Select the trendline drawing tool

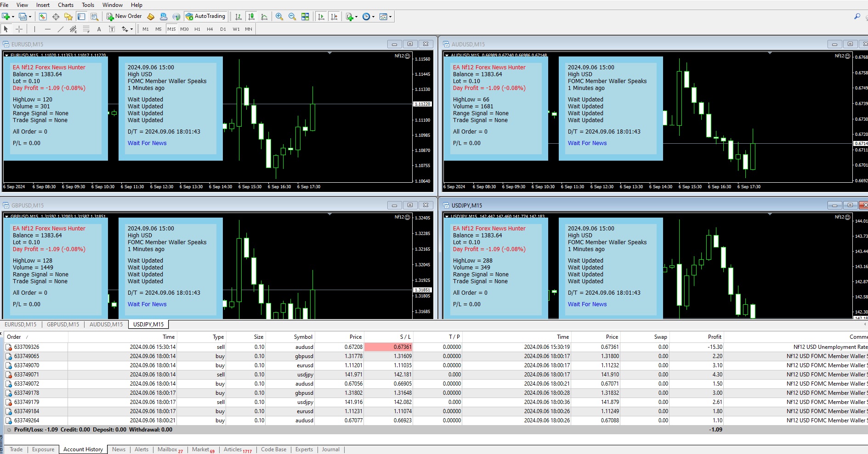pos(60,29)
